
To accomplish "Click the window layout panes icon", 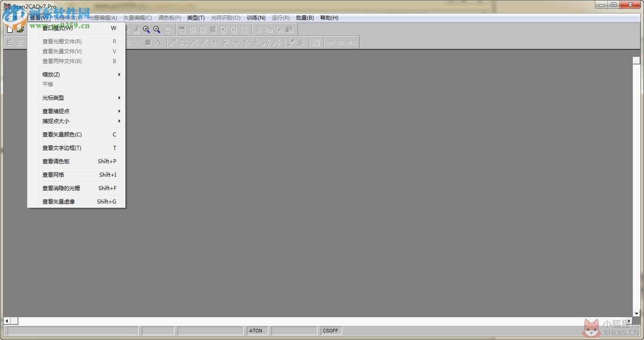I will pos(316,43).
